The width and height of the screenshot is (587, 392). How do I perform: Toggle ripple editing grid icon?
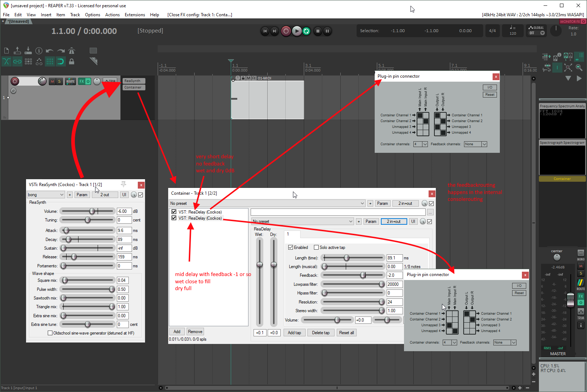(x=28, y=61)
